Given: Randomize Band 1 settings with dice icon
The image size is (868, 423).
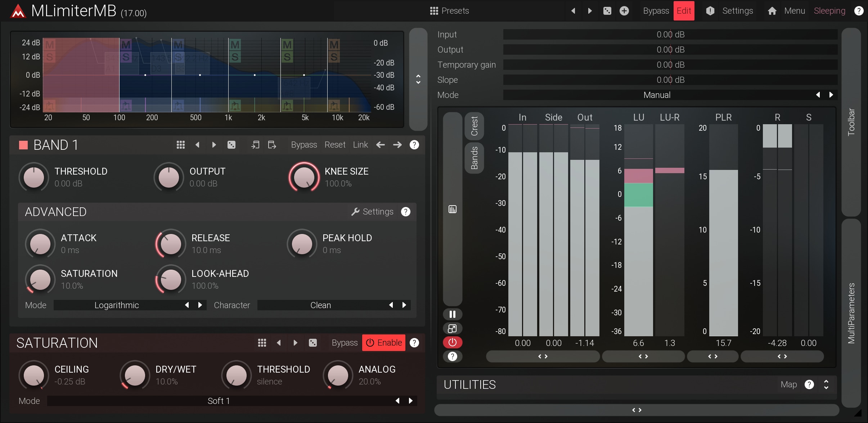Looking at the screenshot, I should [x=231, y=145].
